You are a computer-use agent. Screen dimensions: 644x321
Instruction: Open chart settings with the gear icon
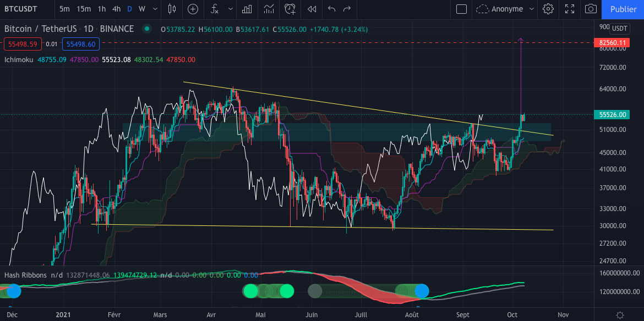548,9
